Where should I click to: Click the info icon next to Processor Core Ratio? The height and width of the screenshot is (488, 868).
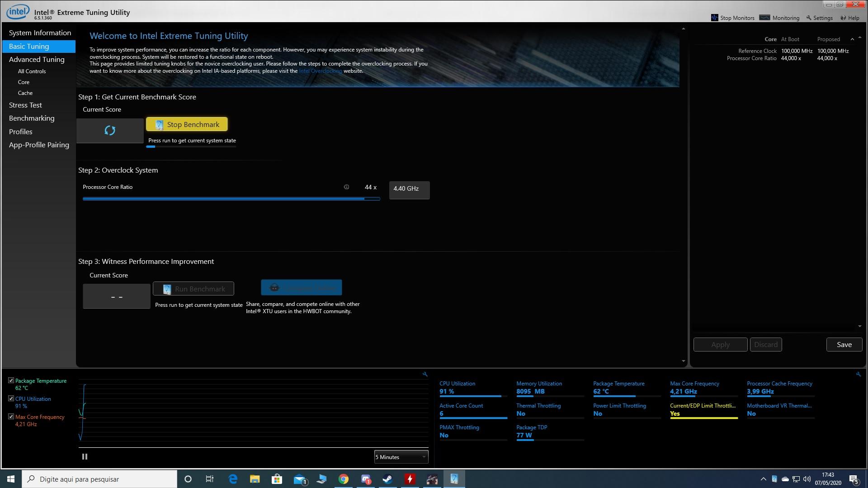tap(346, 187)
